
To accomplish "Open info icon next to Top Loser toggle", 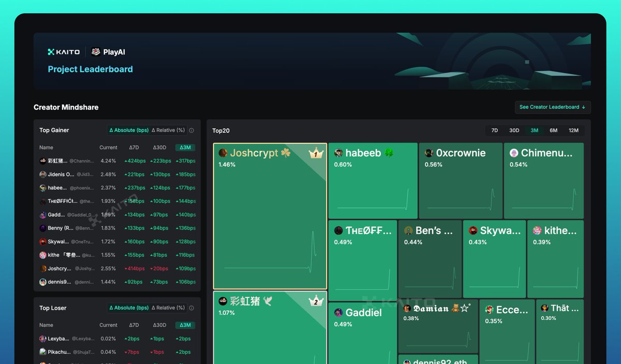I will pyautogui.click(x=191, y=308).
